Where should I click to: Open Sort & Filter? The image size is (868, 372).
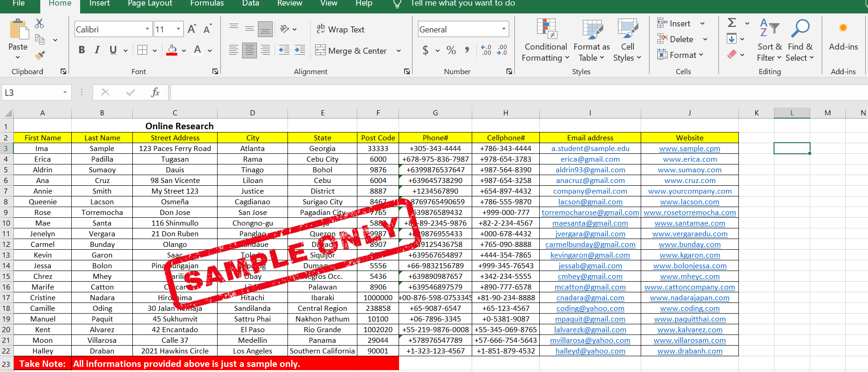click(769, 41)
